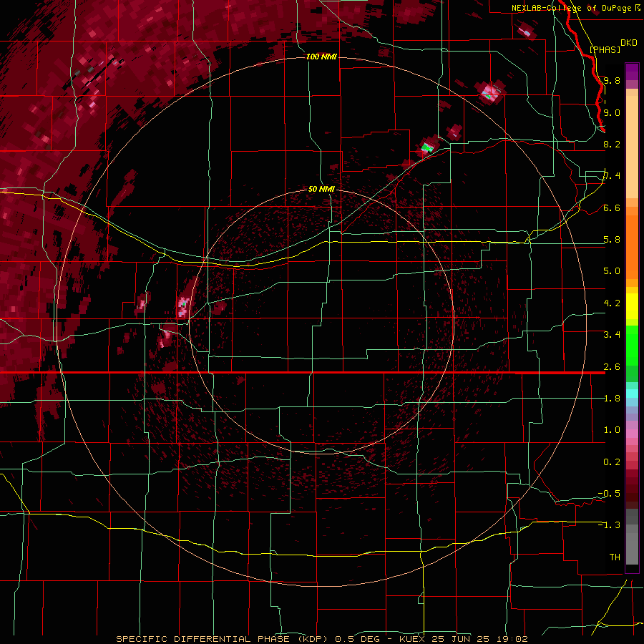Viewport: 644px width, 644px height.
Task: Click the 5.0 value on the scale
Action: point(612,271)
